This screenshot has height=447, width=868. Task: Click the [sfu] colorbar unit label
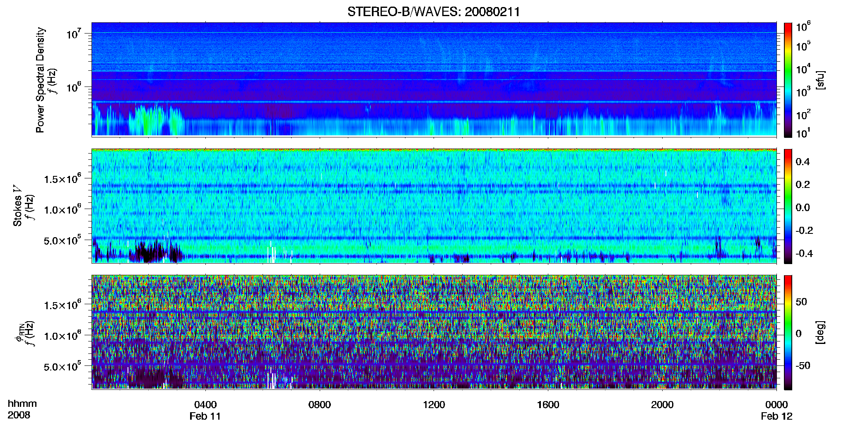pos(820,80)
